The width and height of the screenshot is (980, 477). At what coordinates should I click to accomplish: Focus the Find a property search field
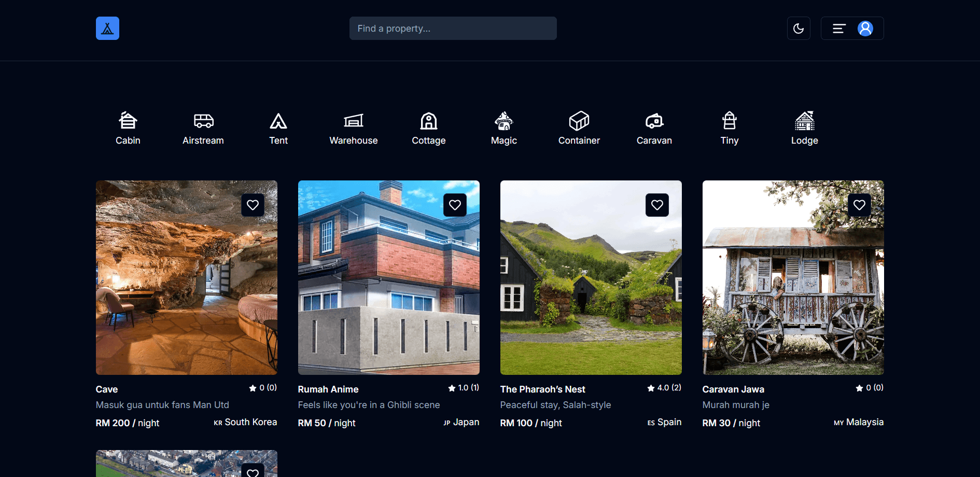453,28
